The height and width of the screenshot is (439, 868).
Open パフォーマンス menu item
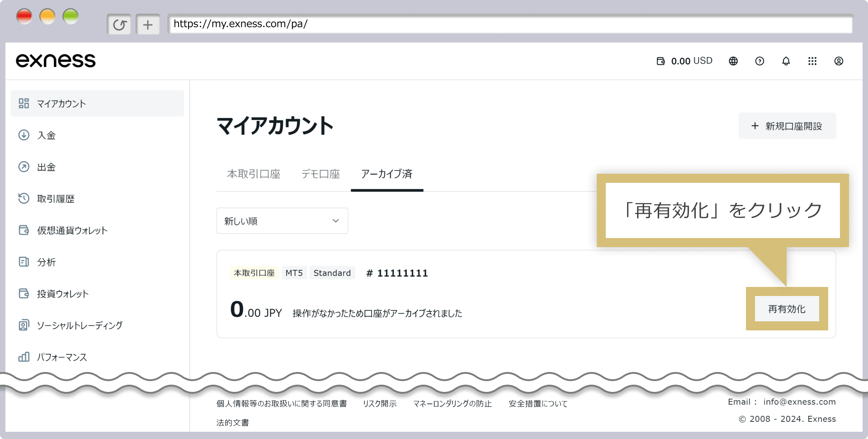point(97,357)
